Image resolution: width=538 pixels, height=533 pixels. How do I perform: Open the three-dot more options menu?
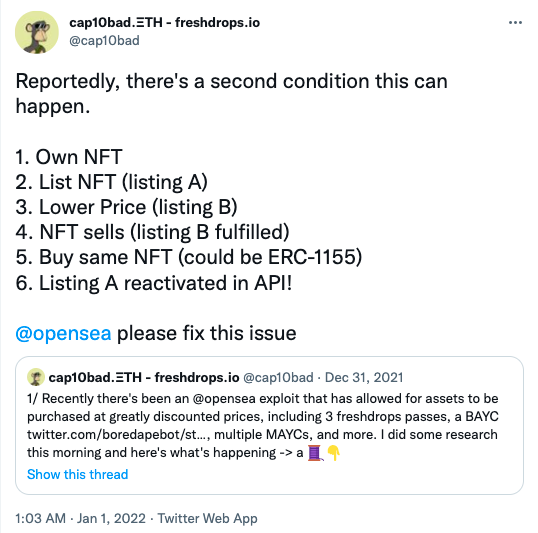[515, 23]
